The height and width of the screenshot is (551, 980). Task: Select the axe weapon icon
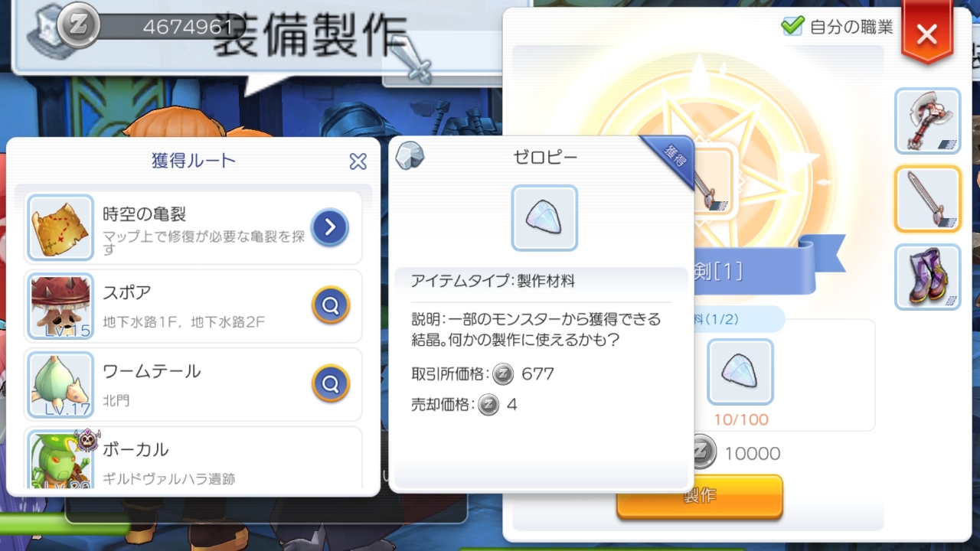[x=927, y=121]
